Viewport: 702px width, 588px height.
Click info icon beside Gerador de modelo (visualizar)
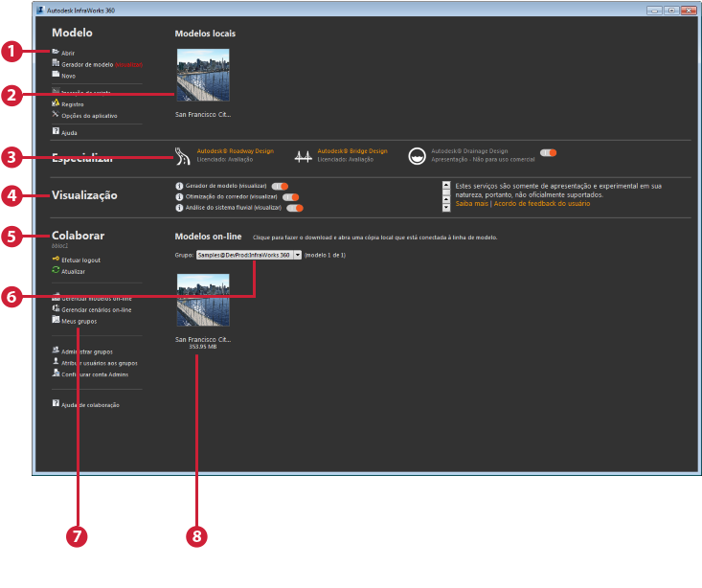point(179,186)
